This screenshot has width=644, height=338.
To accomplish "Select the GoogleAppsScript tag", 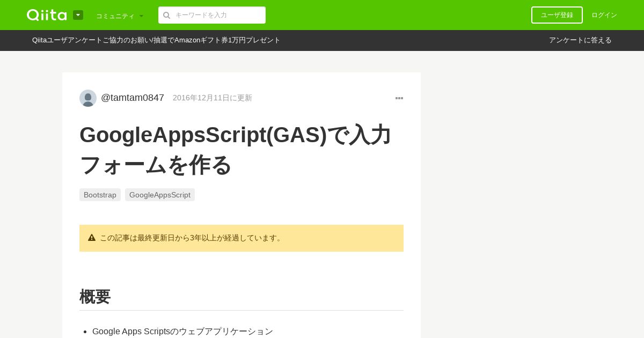I will (x=160, y=195).
